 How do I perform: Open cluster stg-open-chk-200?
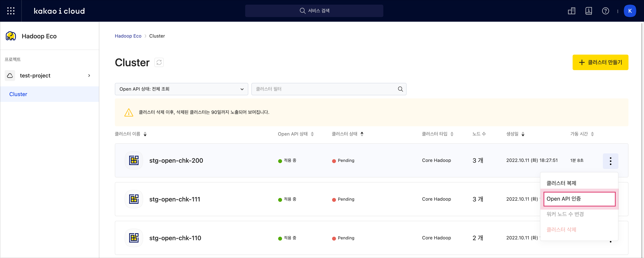click(176, 160)
